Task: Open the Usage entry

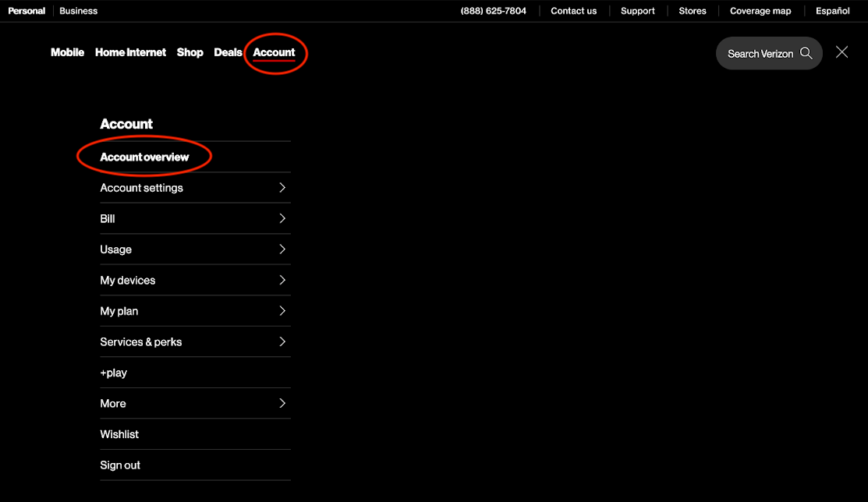Action: [196, 249]
